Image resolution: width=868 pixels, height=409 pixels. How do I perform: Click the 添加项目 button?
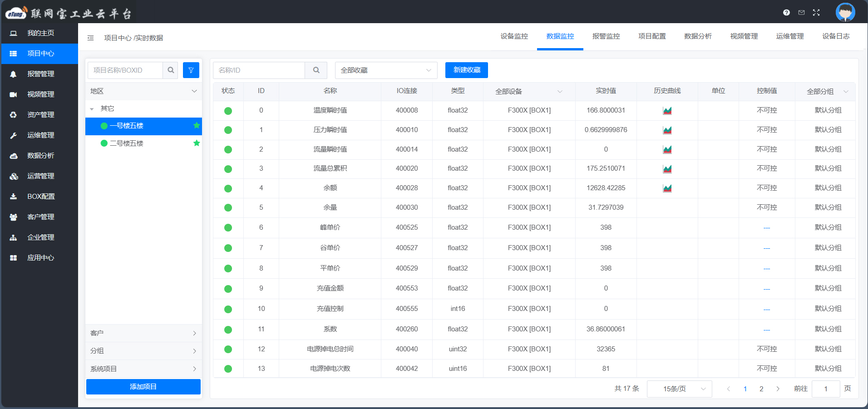pos(143,387)
